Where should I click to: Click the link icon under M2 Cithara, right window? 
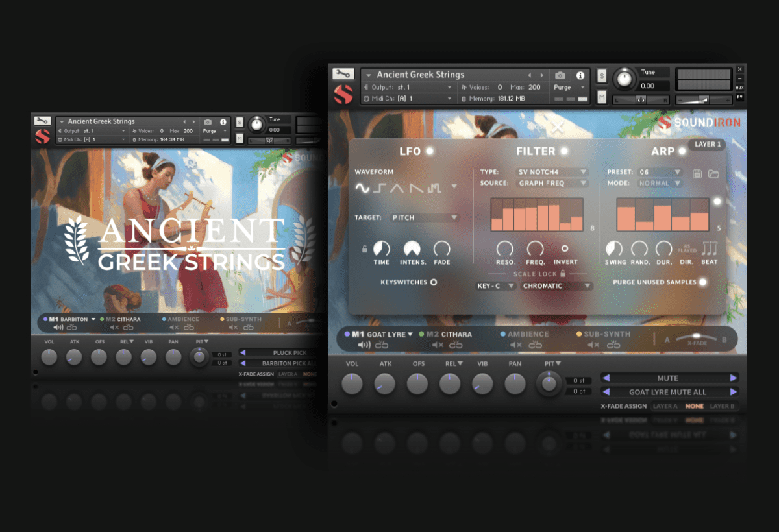click(x=456, y=345)
